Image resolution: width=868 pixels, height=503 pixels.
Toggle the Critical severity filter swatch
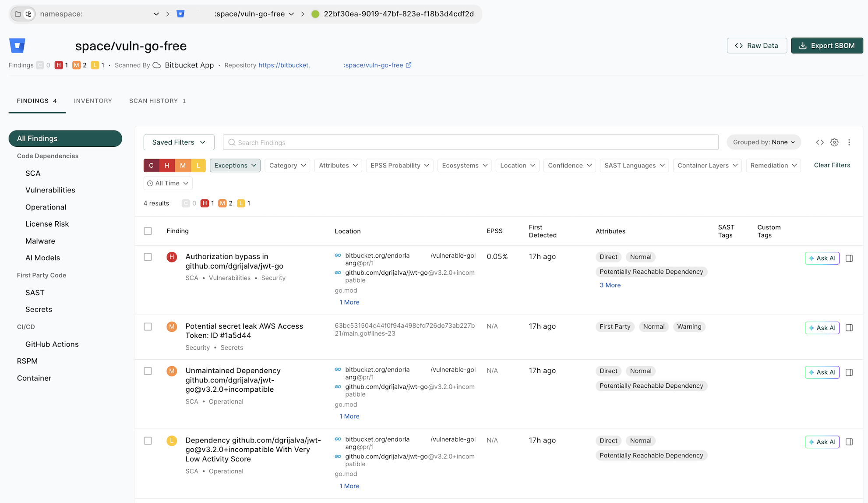tap(151, 166)
